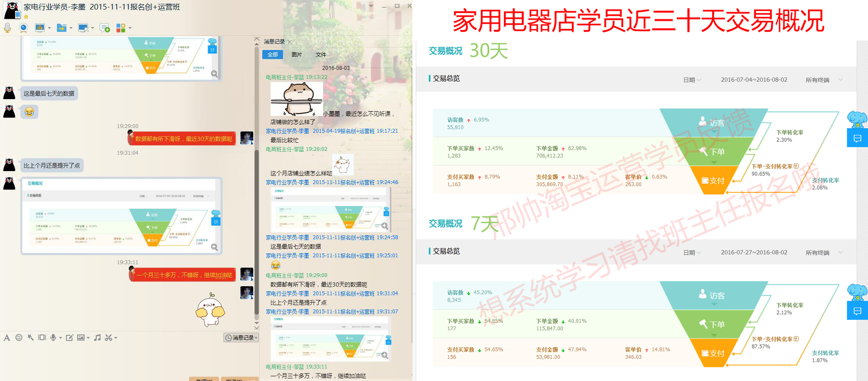Viewport: 868px width, 381px height.
Task: Expand the screenshot scissors dropdown arrow
Action: coord(116,338)
